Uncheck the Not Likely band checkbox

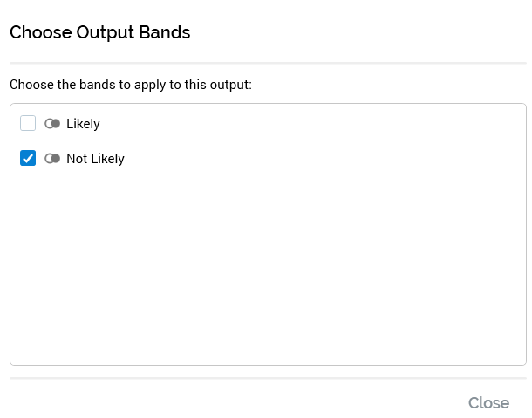tap(28, 158)
